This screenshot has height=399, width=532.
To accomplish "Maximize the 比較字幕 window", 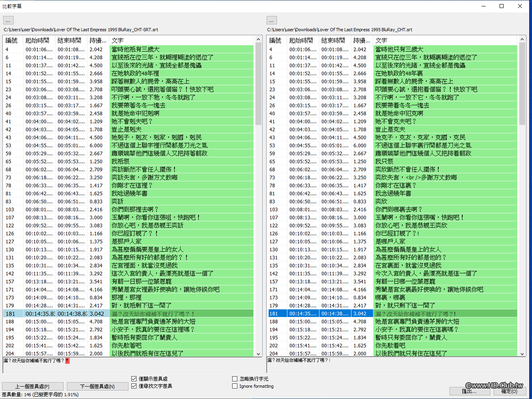I will (502, 6).
